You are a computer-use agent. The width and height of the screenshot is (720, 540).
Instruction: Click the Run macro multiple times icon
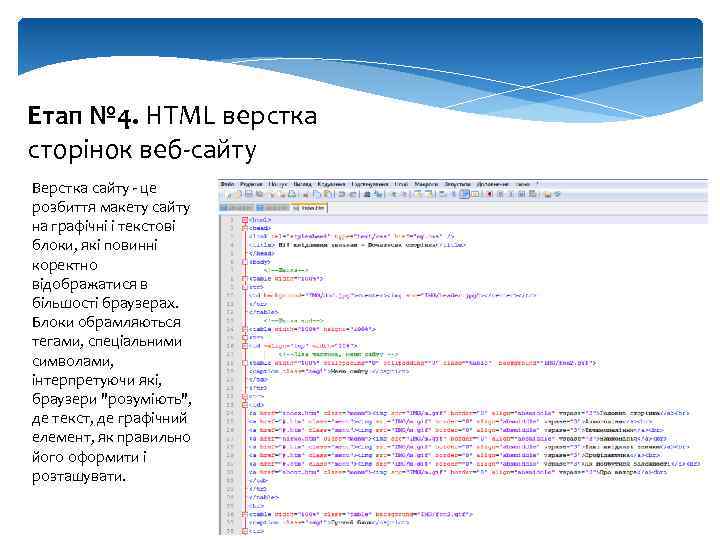click(522, 195)
